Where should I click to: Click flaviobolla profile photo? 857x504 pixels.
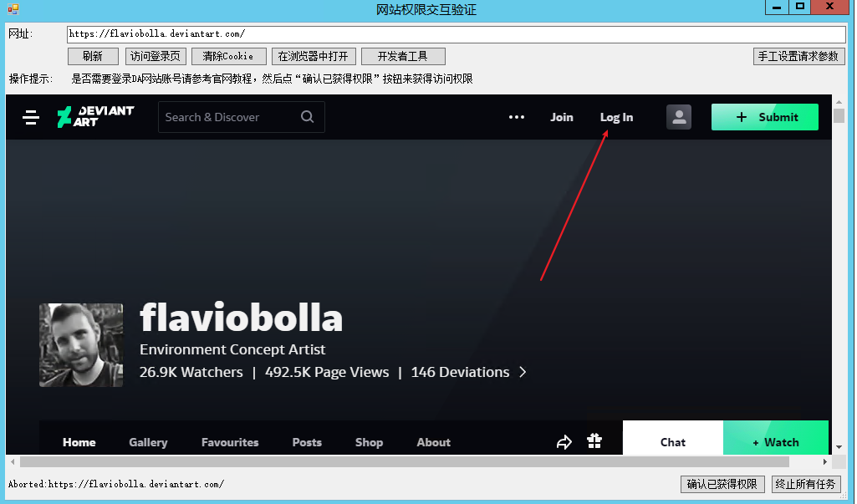click(81, 345)
